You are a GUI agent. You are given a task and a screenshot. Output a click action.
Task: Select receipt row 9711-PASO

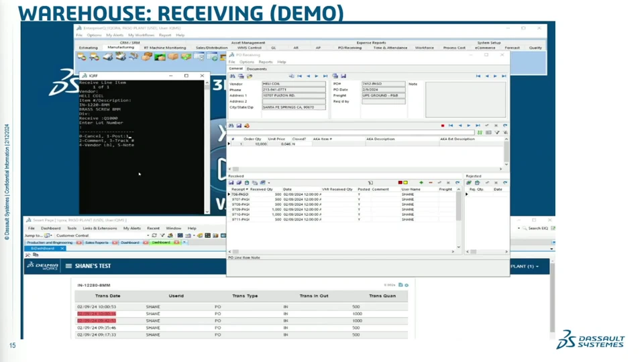pyautogui.click(x=343, y=220)
